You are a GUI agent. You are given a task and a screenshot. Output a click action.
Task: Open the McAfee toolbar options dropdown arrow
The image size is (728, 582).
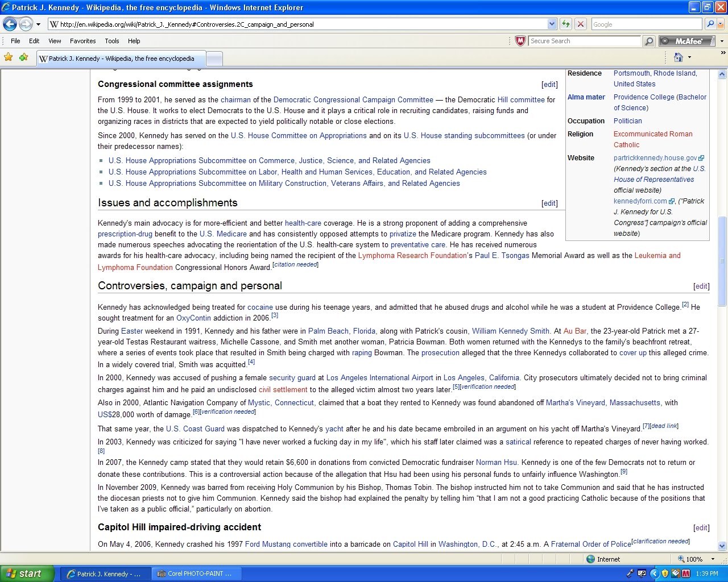point(722,41)
